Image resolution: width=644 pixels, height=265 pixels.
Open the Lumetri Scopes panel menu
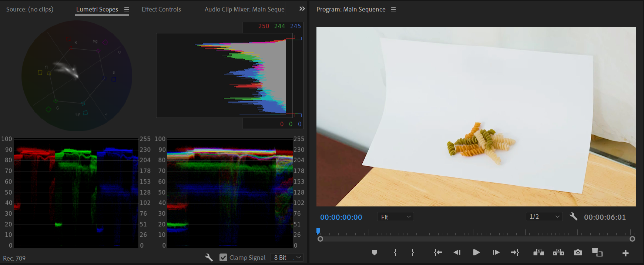(x=127, y=10)
